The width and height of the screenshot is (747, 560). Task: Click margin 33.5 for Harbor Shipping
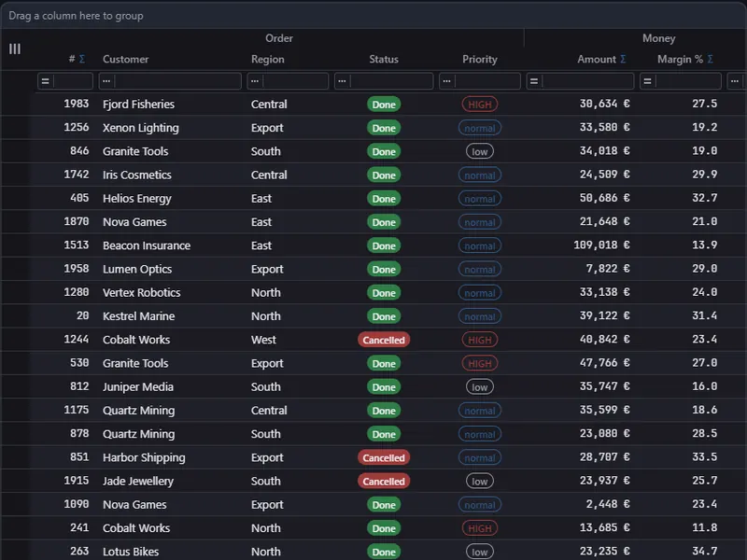[705, 457]
